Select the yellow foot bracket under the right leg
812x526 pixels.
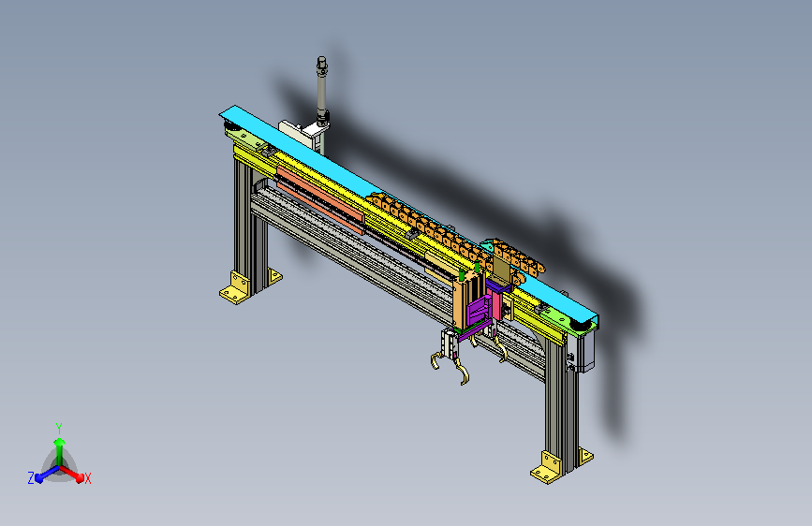point(547,469)
